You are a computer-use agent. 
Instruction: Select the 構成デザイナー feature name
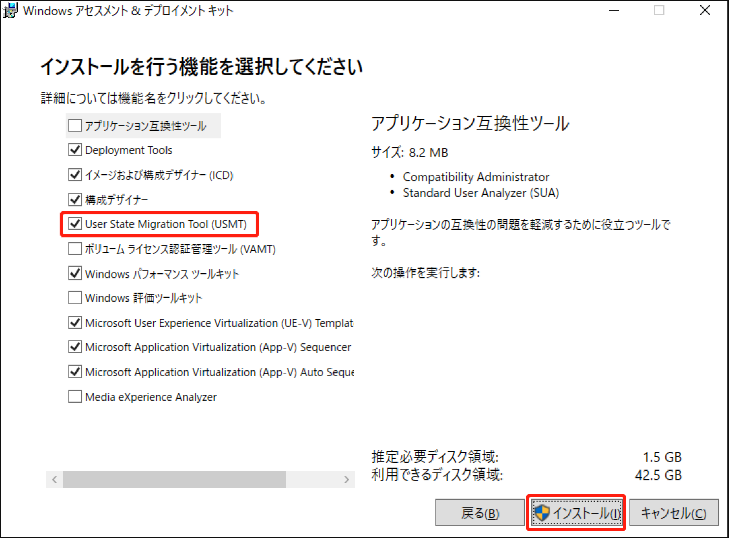117,200
